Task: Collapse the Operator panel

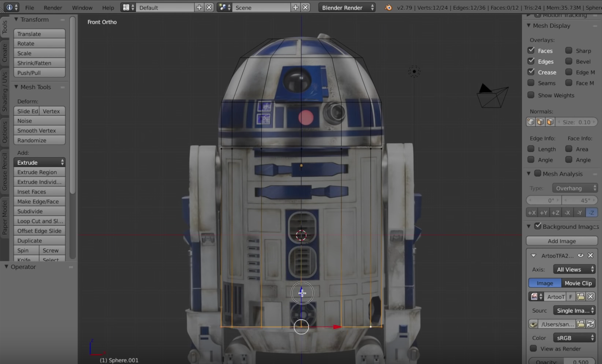Action: pos(6,267)
